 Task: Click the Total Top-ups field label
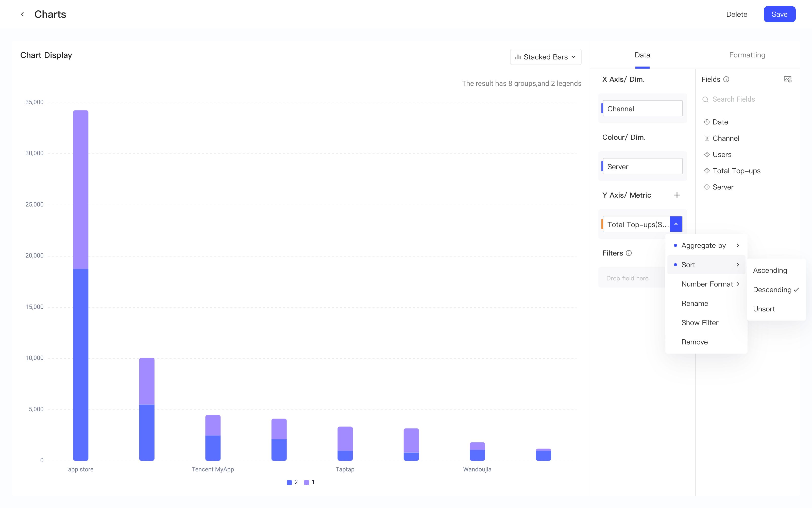(736, 171)
